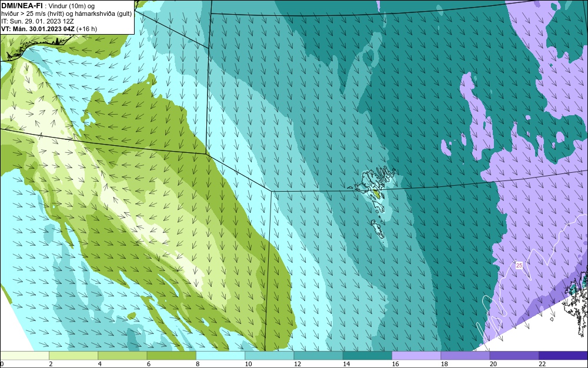The height and width of the screenshot is (368, 588).
Task: Click the olive 6–8 m/s legend swatch
Action: pyautogui.click(x=171, y=356)
